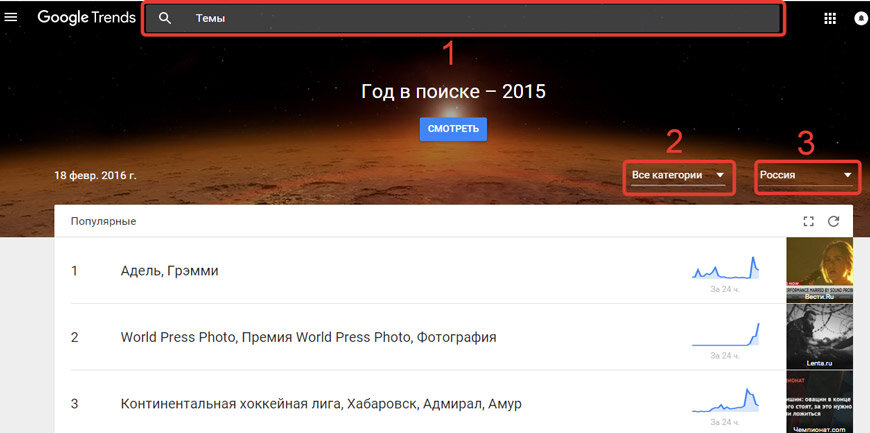Click the sparkline chart for Адель, Грэмми
The width and height of the screenshot is (870, 433).
[725, 268]
